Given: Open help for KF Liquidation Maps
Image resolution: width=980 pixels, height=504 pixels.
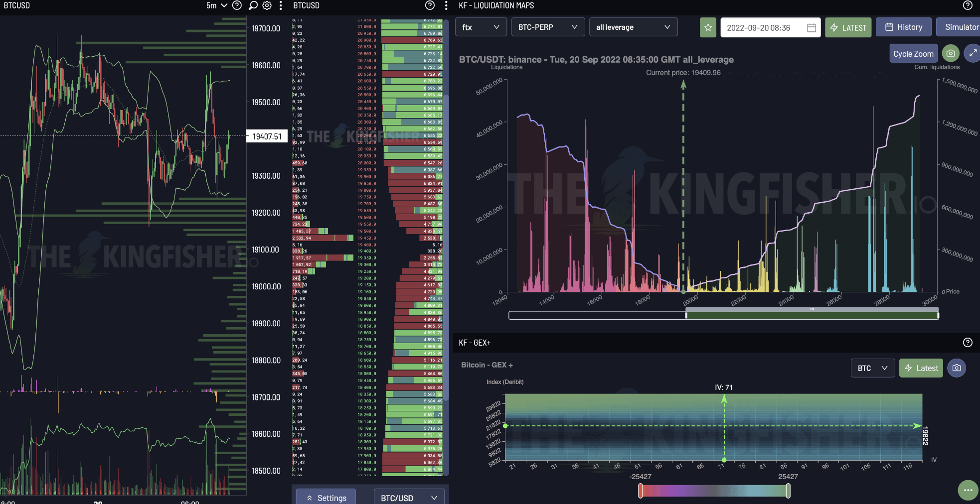Looking at the screenshot, I should (x=968, y=5).
